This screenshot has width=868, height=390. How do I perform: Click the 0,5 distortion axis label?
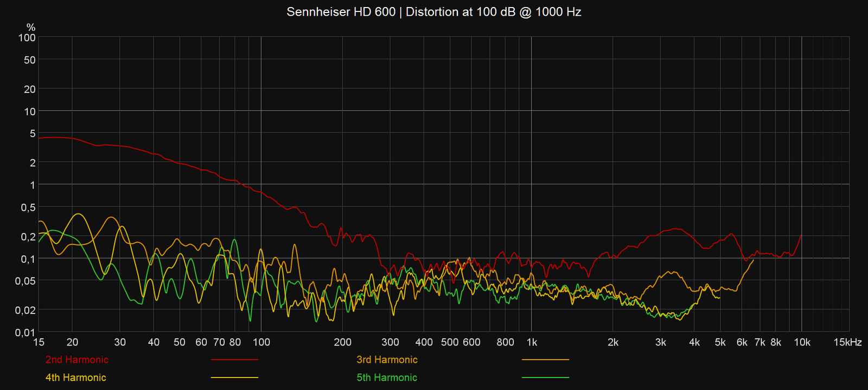[x=28, y=207]
